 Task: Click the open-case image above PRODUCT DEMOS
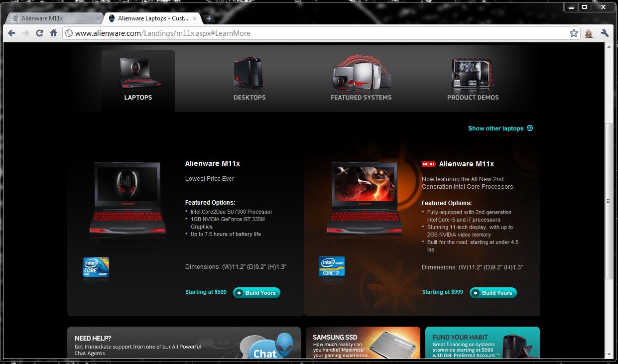click(472, 74)
